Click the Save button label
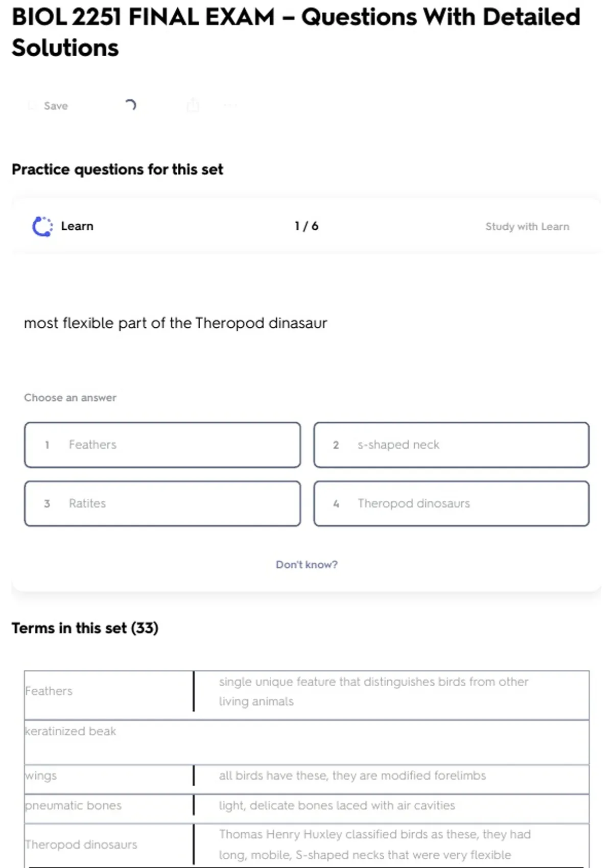This screenshot has width=613, height=868. 56,106
